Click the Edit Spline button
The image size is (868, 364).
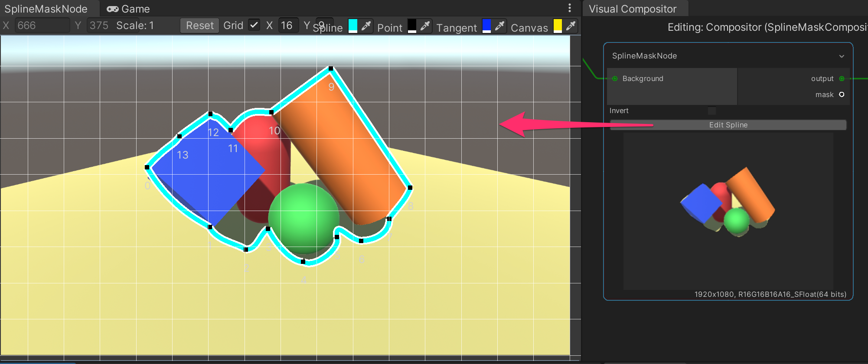click(728, 125)
